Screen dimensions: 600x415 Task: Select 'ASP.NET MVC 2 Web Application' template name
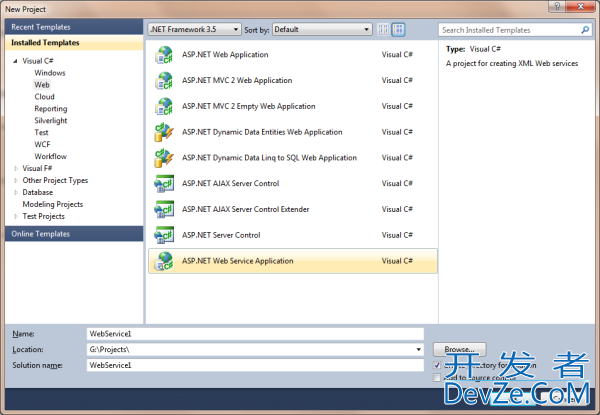pyautogui.click(x=237, y=80)
